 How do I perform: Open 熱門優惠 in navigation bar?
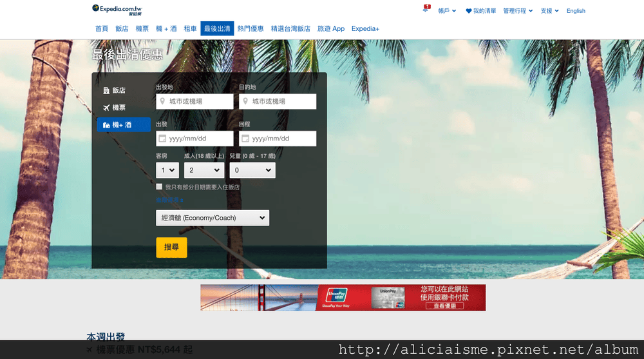pyautogui.click(x=251, y=29)
